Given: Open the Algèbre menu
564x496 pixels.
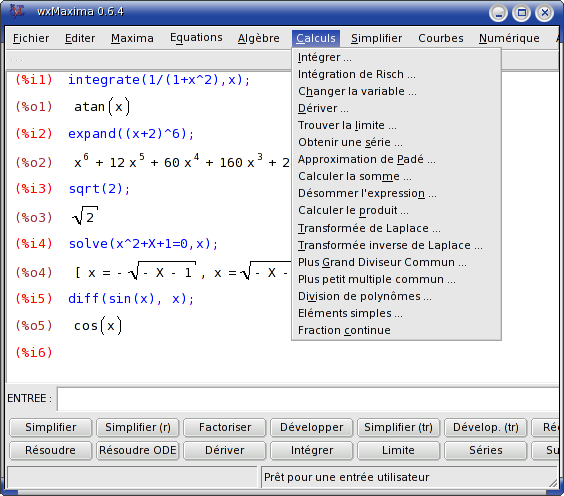Looking at the screenshot, I should coord(258,38).
